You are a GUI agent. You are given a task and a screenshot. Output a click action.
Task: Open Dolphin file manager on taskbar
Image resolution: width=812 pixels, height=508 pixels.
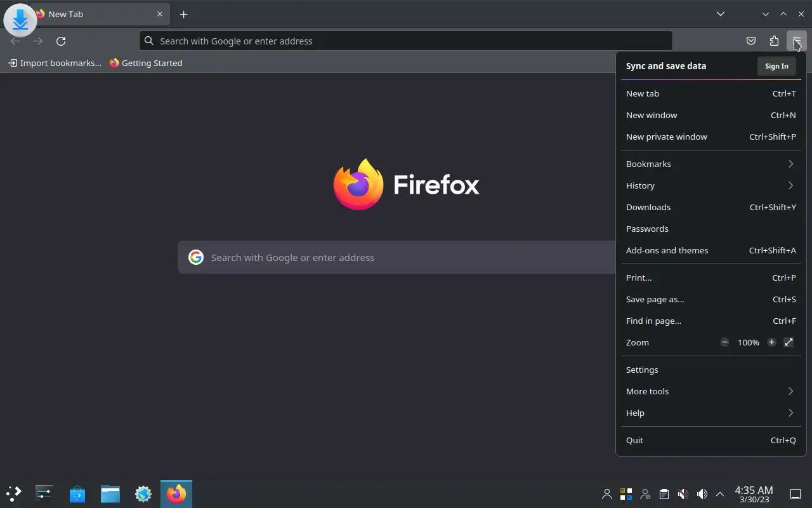110,493
